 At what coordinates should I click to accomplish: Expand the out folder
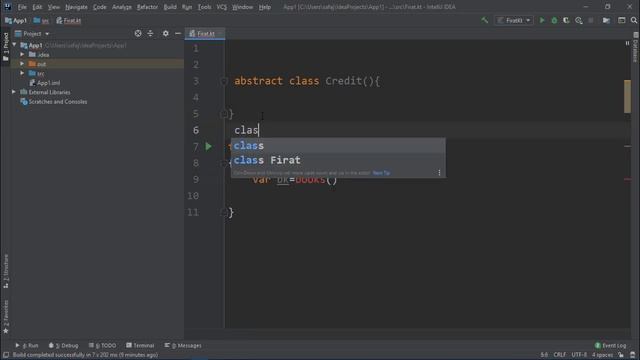tap(22, 64)
